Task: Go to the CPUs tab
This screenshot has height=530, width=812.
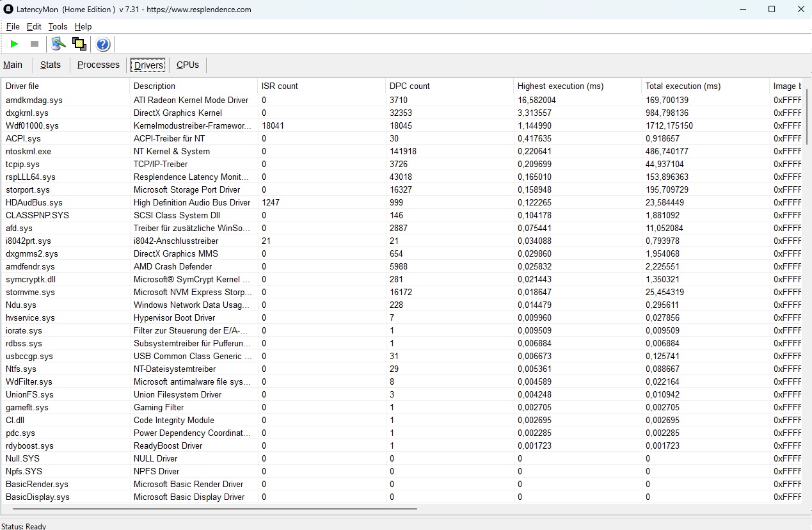Action: click(x=187, y=65)
